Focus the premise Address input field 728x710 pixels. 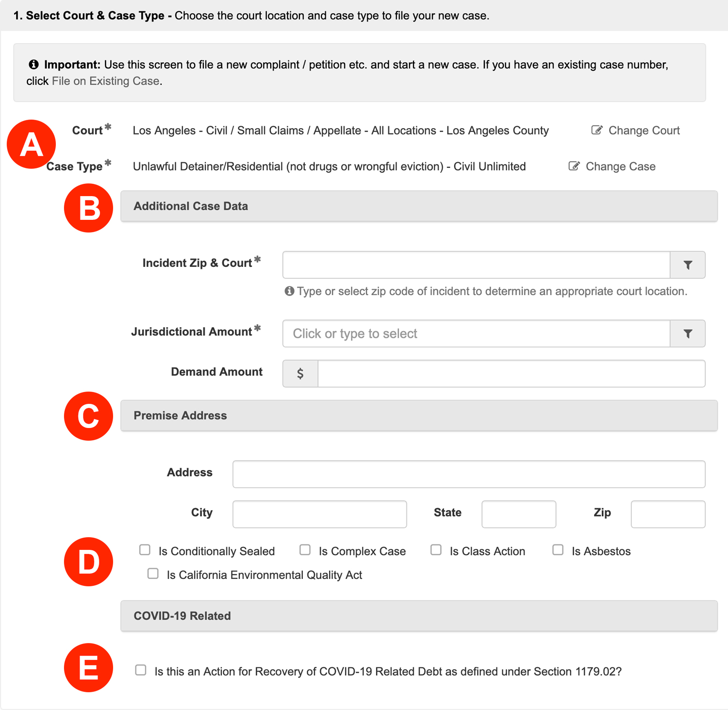click(x=468, y=474)
